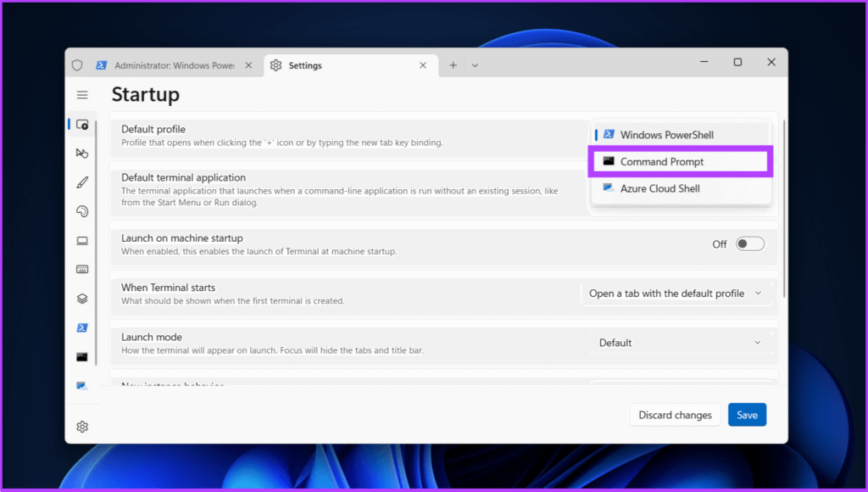Screen dimensions: 868x492
Task: Click the When Terminal starts label
Action: pos(169,288)
